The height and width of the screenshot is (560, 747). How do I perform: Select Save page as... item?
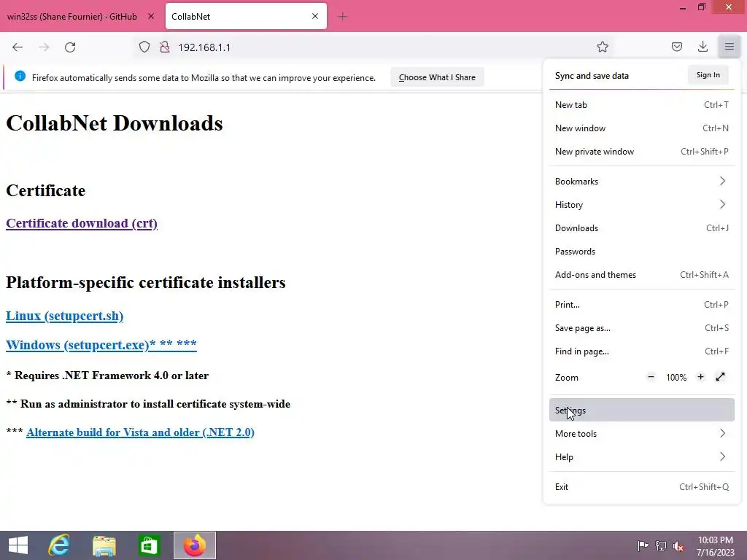[642, 327]
